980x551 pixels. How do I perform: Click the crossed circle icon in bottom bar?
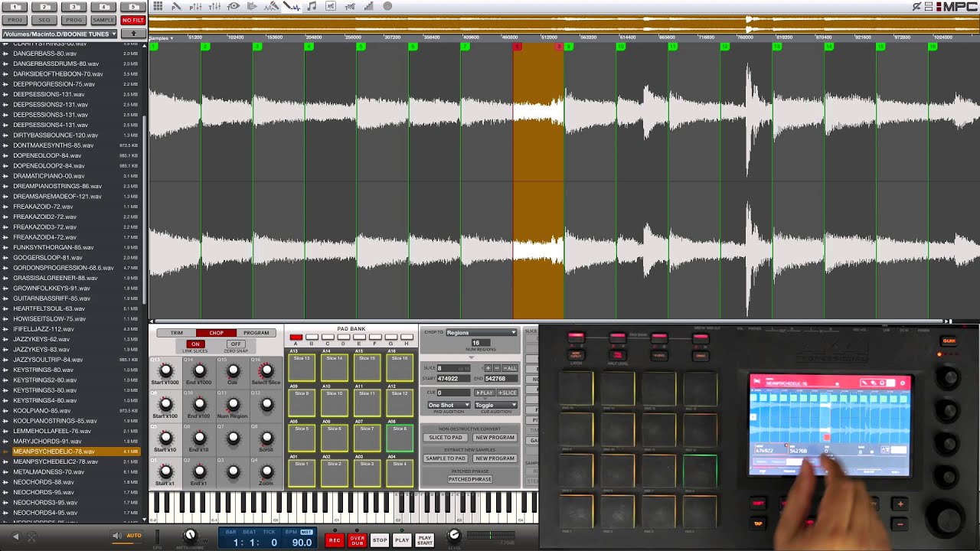[31, 536]
